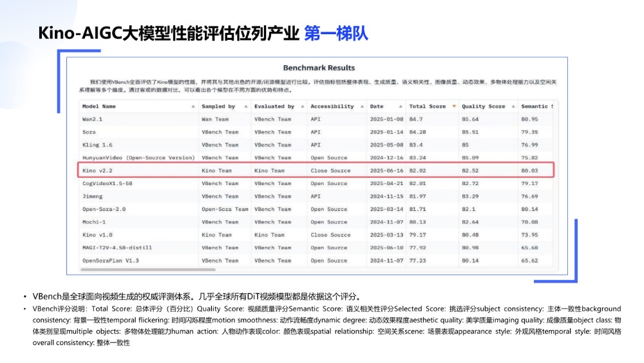Click the Evaluated by column sort arrow
The height and width of the screenshot is (363, 644).
click(x=303, y=106)
